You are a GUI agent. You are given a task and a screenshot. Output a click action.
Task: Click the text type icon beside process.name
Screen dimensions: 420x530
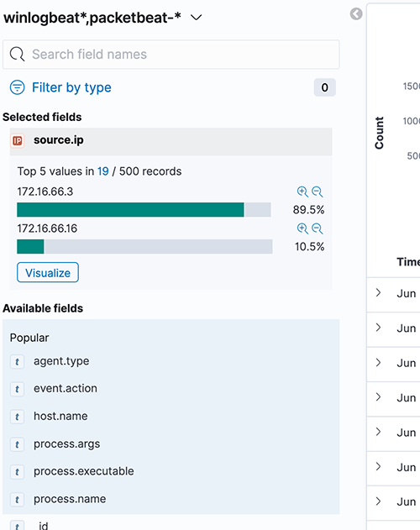(x=17, y=499)
